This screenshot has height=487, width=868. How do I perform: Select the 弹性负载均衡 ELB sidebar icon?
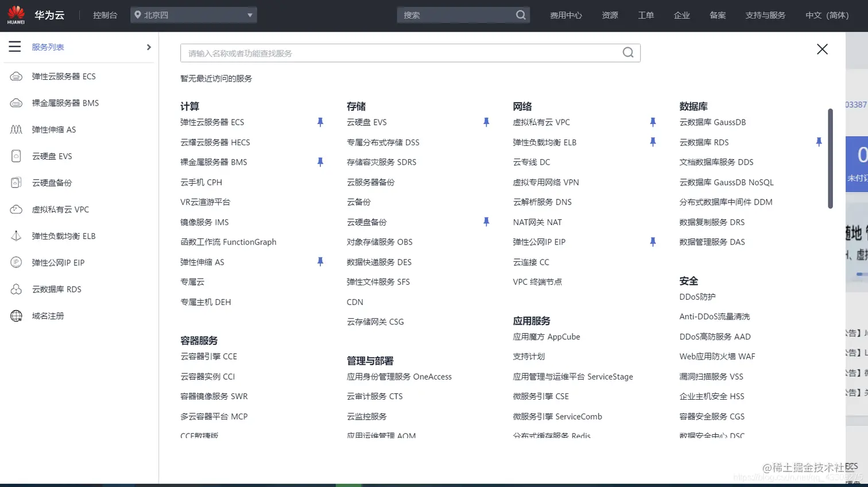pos(16,235)
